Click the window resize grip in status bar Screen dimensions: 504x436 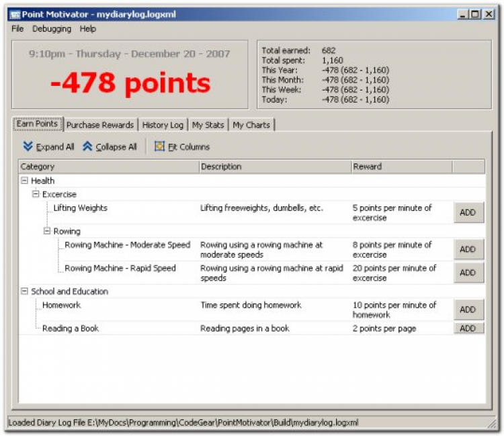tap(492, 423)
